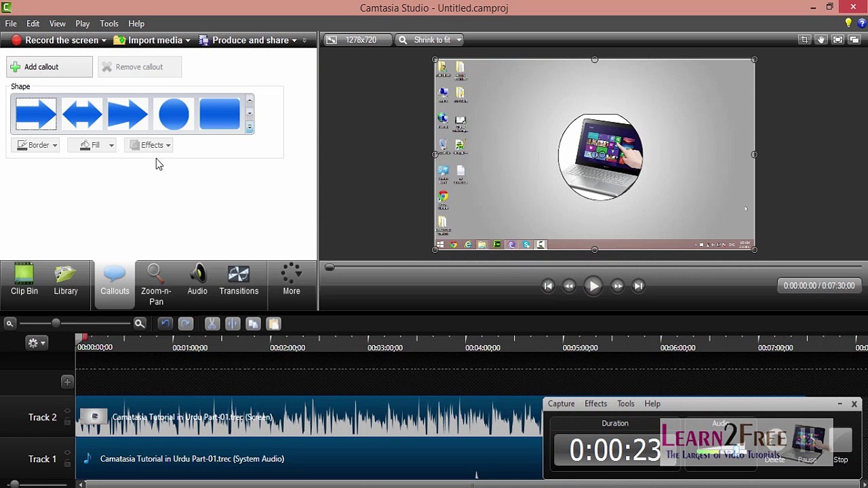Screen dimensions: 868x488
Task: Step forward in the preview
Action: (617, 286)
